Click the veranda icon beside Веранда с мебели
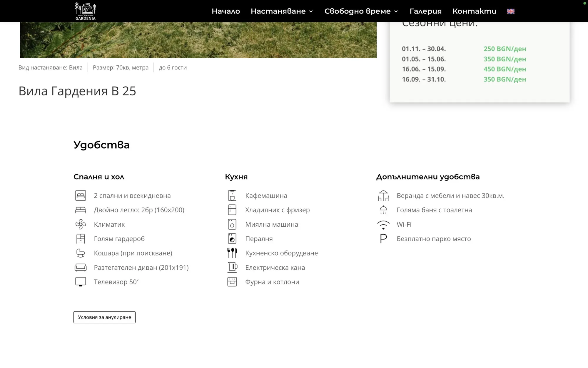The width and height of the screenshot is (588, 368). (x=383, y=195)
